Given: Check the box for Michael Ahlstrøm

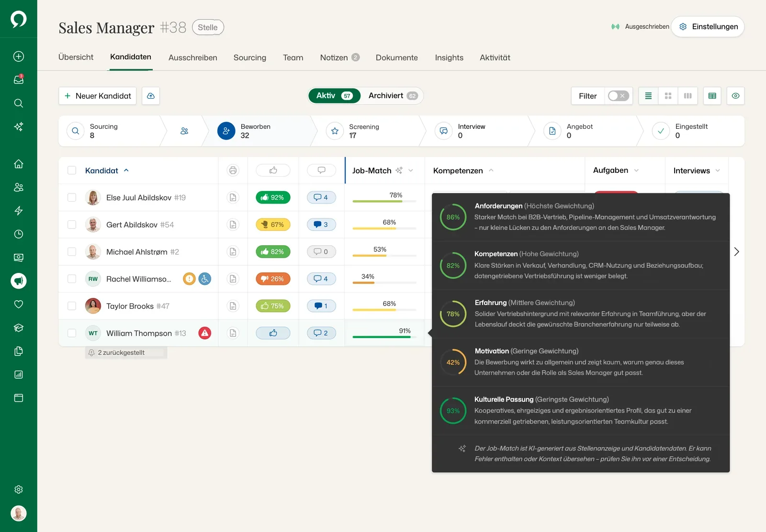Looking at the screenshot, I should click(72, 251).
